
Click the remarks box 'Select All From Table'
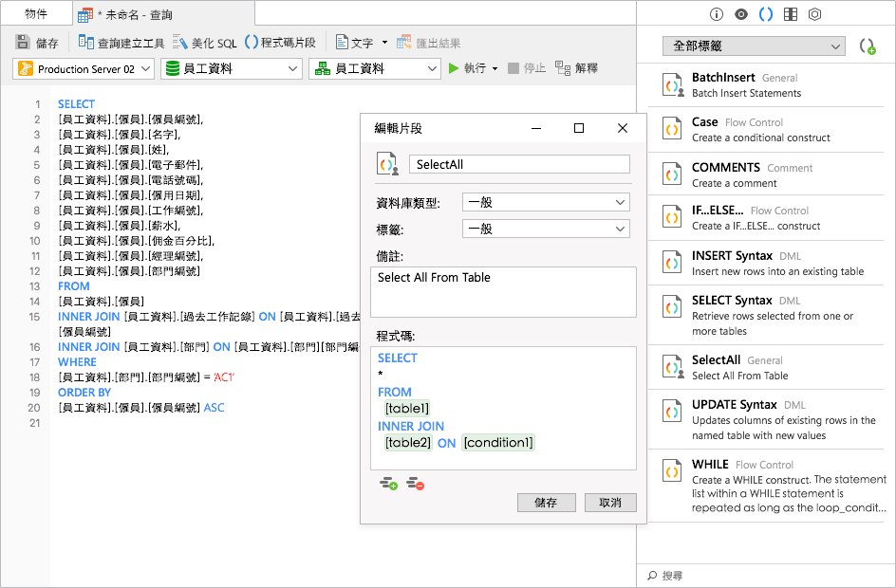503,292
